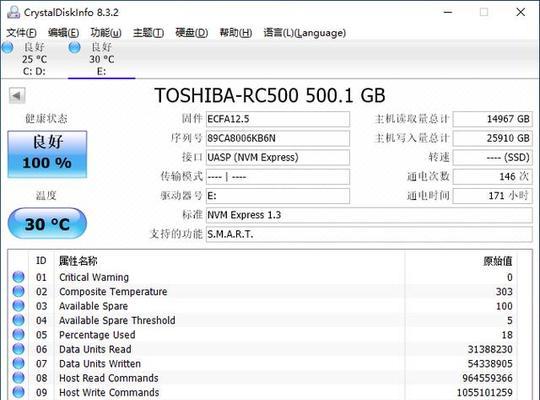This screenshot has height=400, width=540.
Task: Select the Available Spare attribute name
Action: coord(93,306)
